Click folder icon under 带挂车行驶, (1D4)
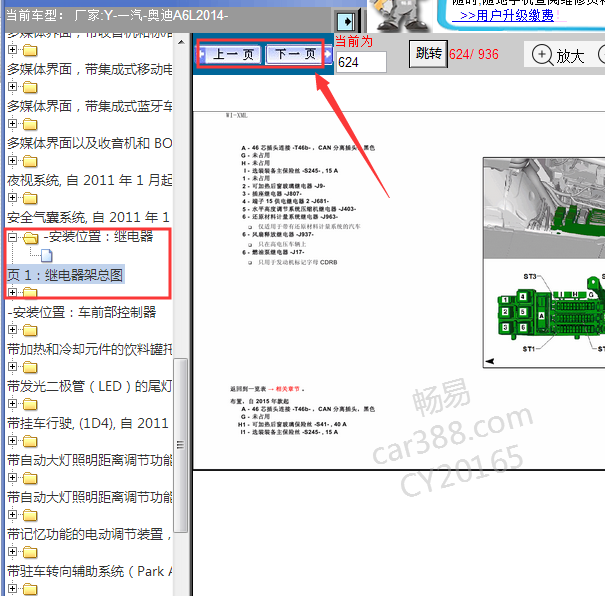This screenshot has width=605, height=596. click(30, 441)
